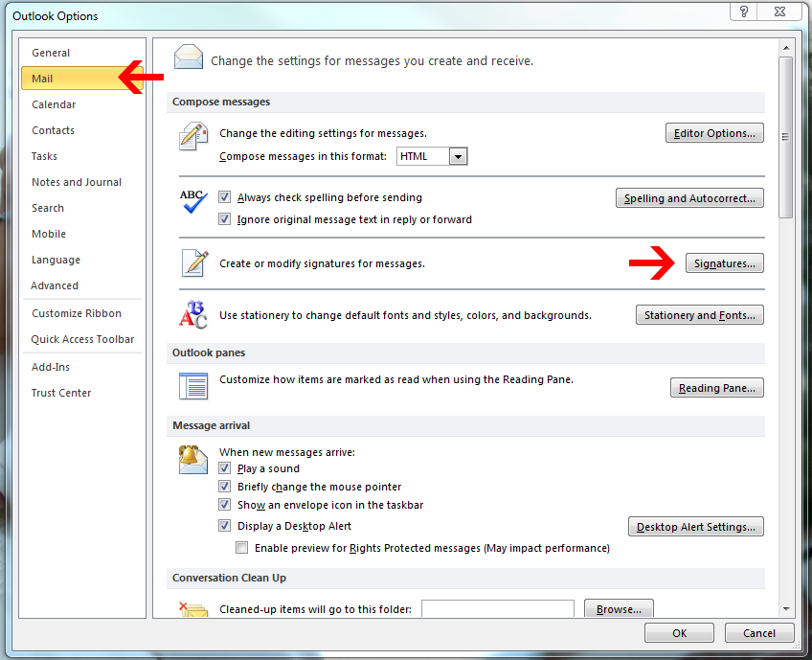Toggle Display a Desktop Alert checkbox
The height and width of the screenshot is (660, 812).
pyautogui.click(x=225, y=526)
